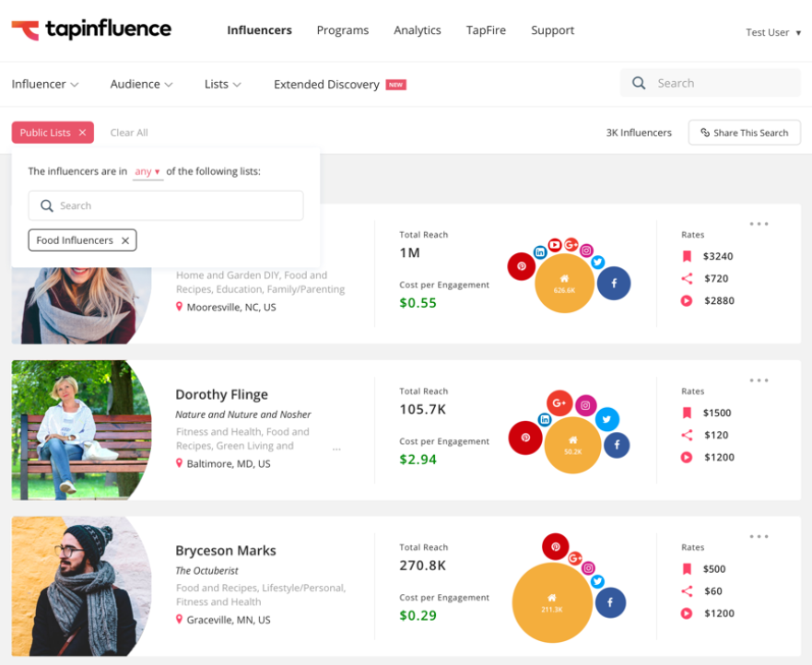Open Bryceson Marks' profile photo
The width and height of the screenshot is (812, 665).
pyautogui.click(x=81, y=585)
